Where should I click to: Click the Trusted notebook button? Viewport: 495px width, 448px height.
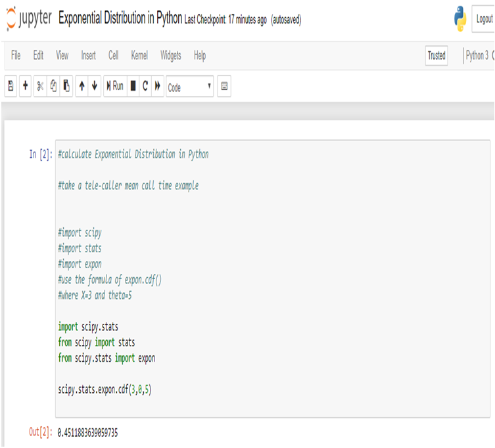tap(436, 56)
